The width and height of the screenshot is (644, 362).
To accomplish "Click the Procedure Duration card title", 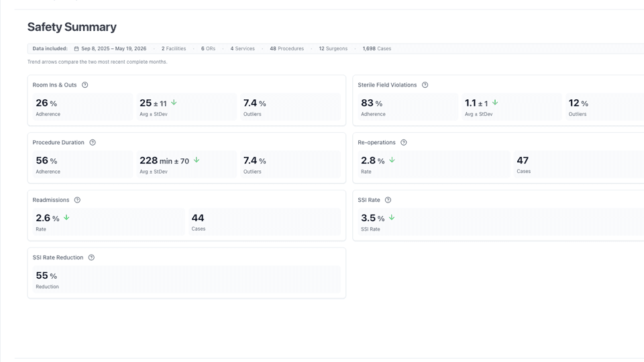I will coord(58,142).
